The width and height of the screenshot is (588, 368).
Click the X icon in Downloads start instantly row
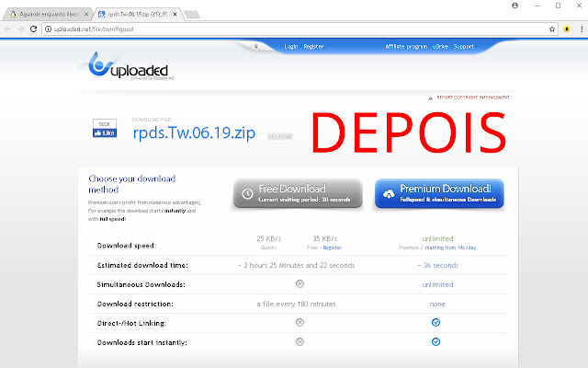point(300,341)
